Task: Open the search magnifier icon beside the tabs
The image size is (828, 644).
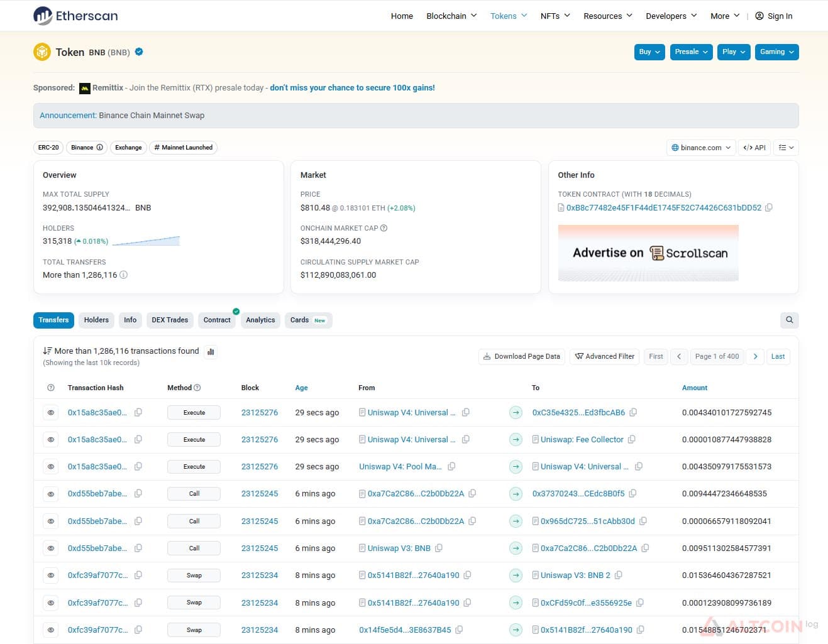Action: [x=789, y=320]
